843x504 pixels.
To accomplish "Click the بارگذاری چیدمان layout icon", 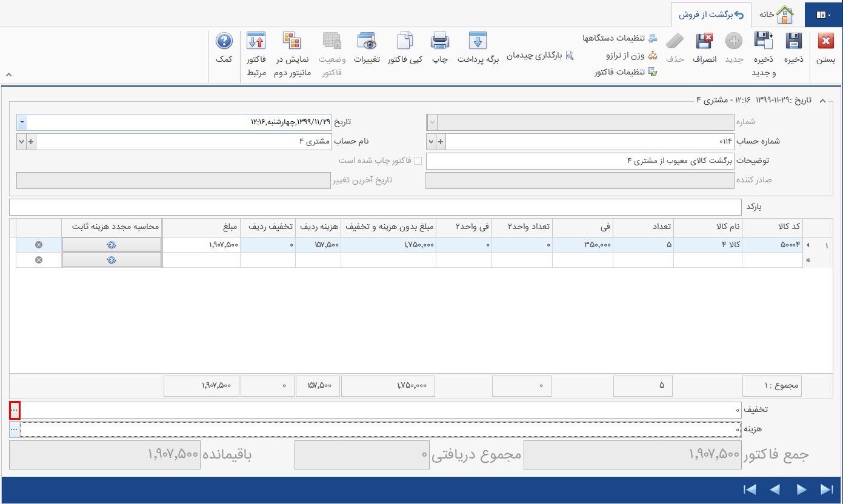I will [570, 55].
